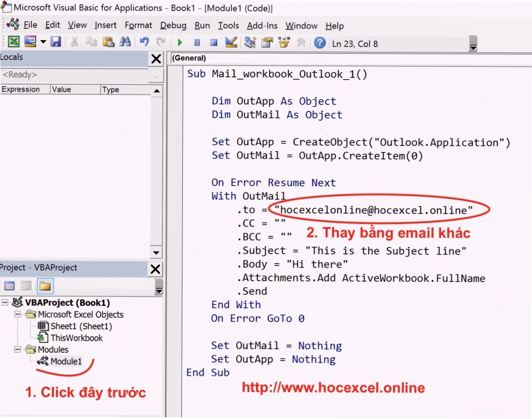Open the Add-Ins menu

pyautogui.click(x=262, y=25)
